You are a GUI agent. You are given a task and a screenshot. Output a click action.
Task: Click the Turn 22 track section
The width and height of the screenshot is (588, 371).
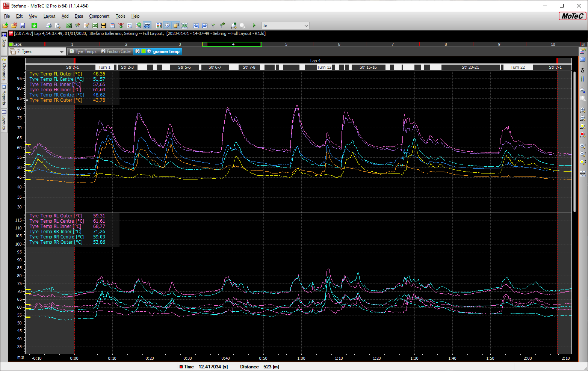pyautogui.click(x=518, y=67)
